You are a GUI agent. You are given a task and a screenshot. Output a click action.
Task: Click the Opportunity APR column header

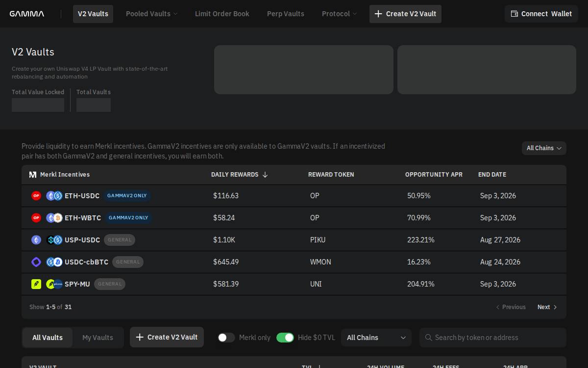[x=434, y=175]
